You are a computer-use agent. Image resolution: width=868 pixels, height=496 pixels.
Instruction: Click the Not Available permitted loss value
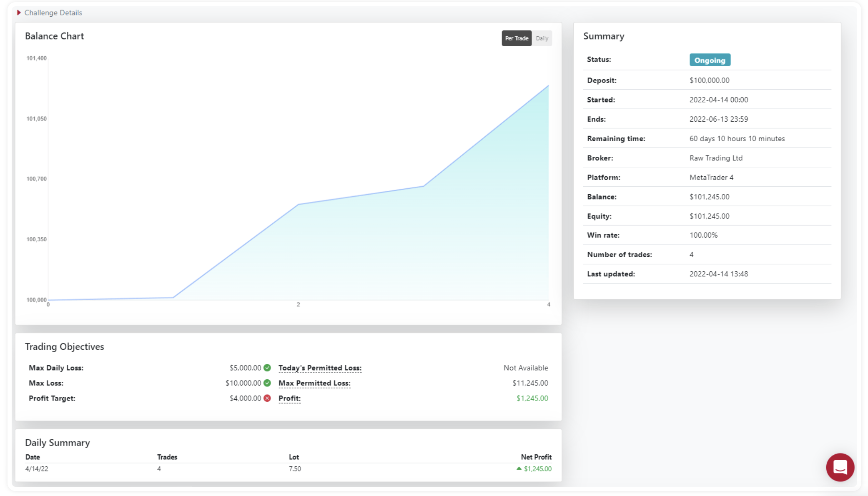point(526,368)
